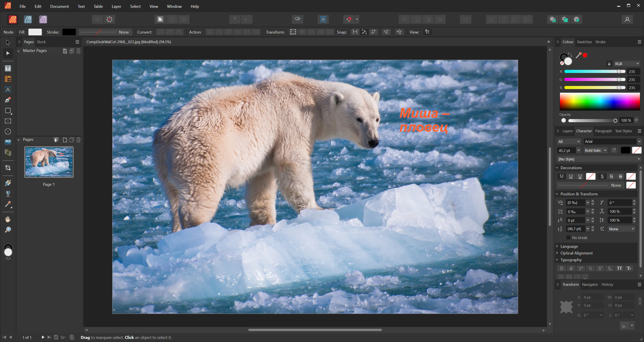The width and height of the screenshot is (644, 342).
Task: Switch to the Paragraph tab
Action: pyautogui.click(x=603, y=131)
